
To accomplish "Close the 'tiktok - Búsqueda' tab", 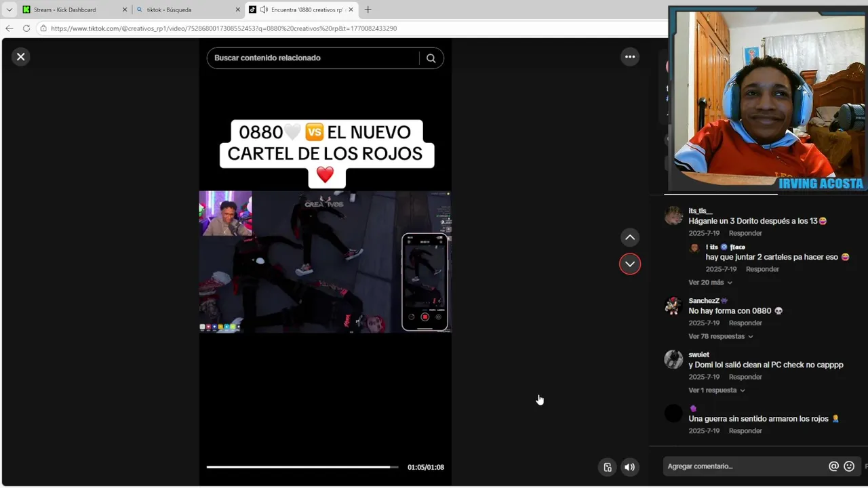I will click(x=238, y=9).
